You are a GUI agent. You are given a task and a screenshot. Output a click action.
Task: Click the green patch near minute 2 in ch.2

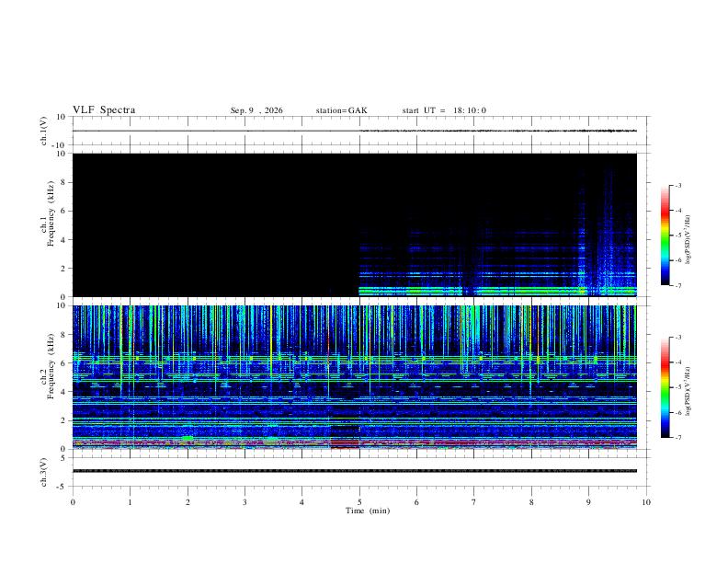pyautogui.click(x=188, y=438)
